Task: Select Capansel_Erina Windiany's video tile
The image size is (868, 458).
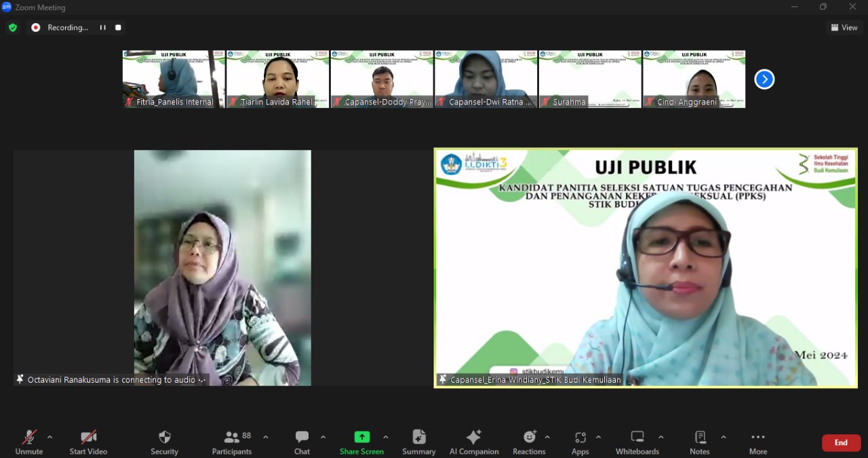Action: coord(646,268)
